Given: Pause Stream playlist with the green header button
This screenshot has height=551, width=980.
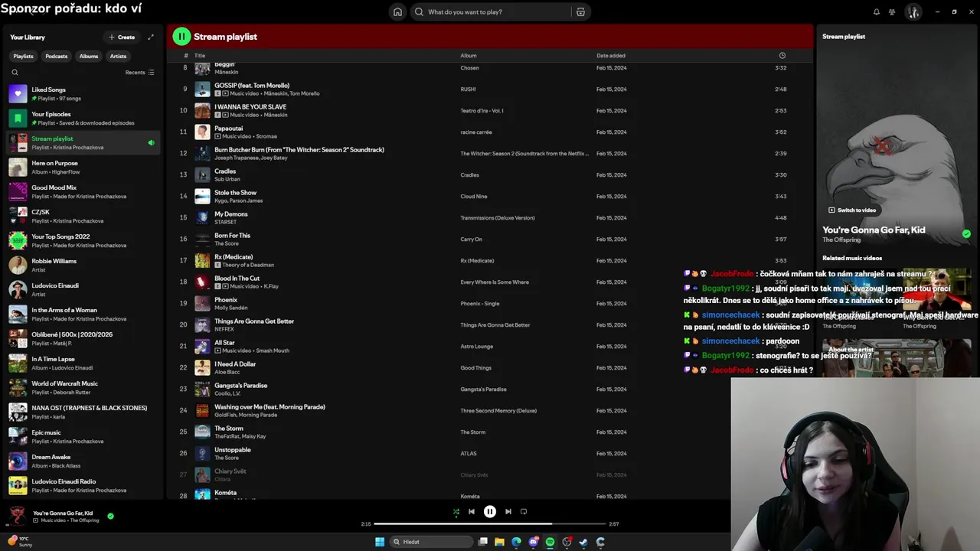Looking at the screenshot, I should click(181, 36).
